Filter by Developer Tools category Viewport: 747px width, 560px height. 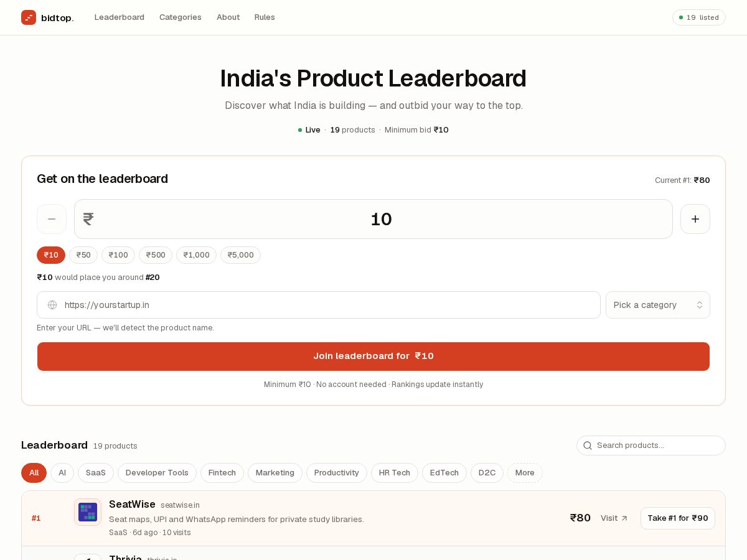[157, 473]
